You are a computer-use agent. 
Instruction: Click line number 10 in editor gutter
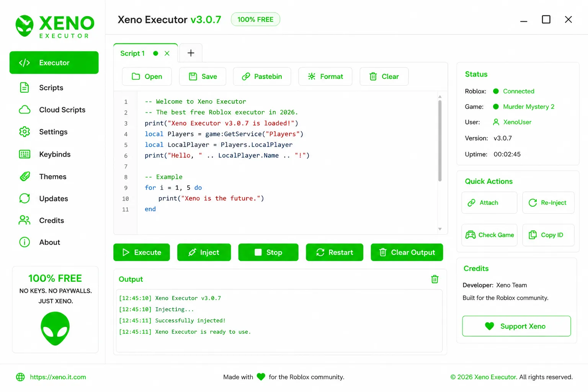click(x=126, y=199)
